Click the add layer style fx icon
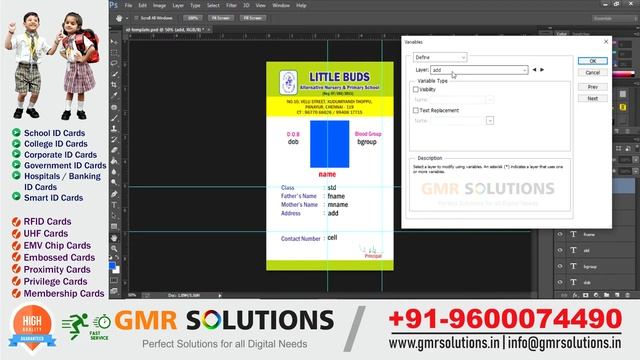 [575, 295]
